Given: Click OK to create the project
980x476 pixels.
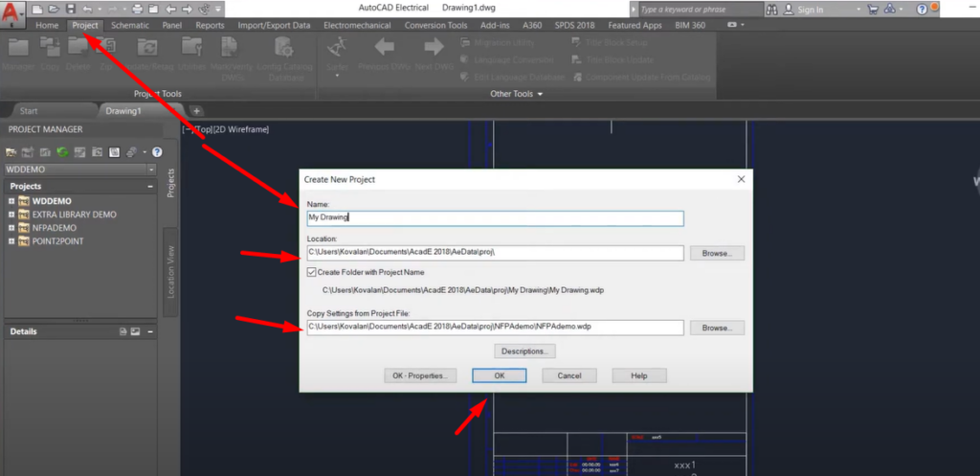Looking at the screenshot, I should 500,376.
